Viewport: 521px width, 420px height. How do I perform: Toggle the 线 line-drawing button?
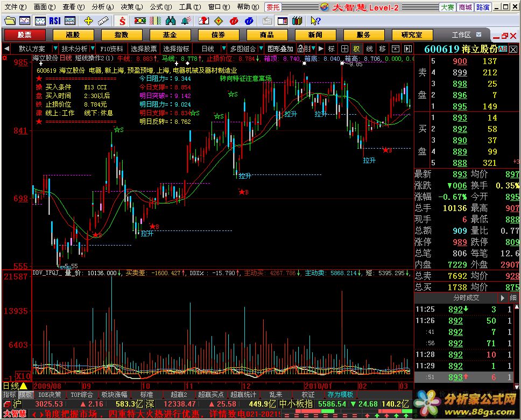(369, 49)
